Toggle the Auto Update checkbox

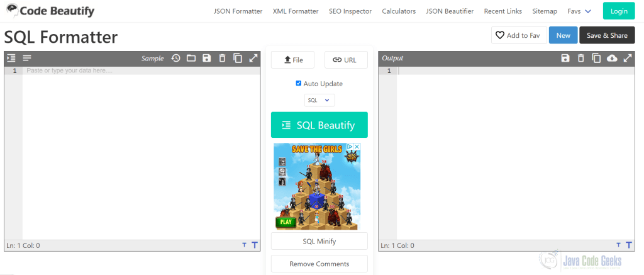[x=299, y=84]
